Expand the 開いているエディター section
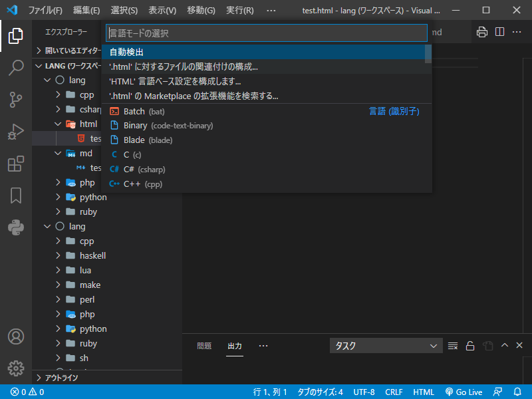 [x=68, y=51]
